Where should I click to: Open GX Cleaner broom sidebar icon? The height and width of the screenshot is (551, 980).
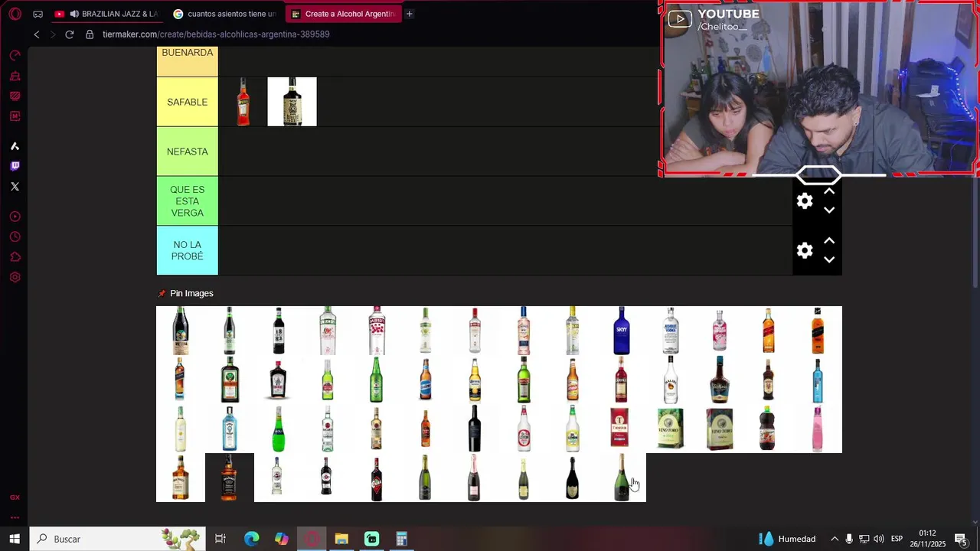pos(15,76)
